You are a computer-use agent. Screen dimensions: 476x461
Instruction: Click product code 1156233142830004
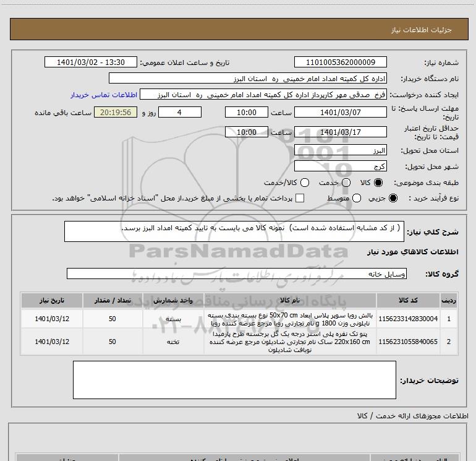point(408,319)
